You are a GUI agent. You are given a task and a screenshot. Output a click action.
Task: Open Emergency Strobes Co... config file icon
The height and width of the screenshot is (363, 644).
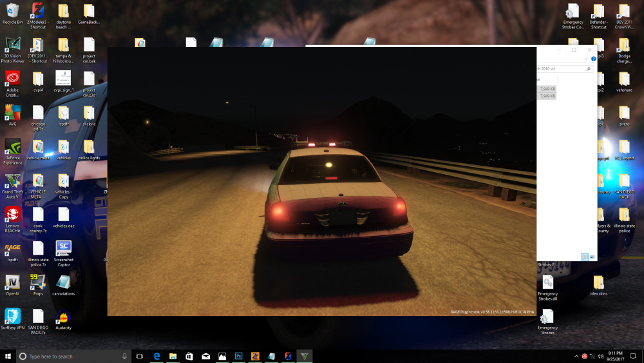tap(573, 17)
